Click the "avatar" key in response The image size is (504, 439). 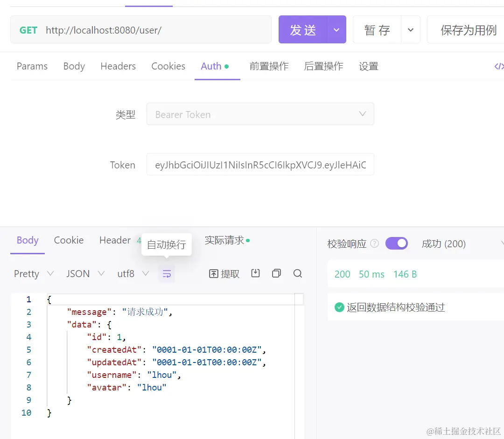pos(107,387)
